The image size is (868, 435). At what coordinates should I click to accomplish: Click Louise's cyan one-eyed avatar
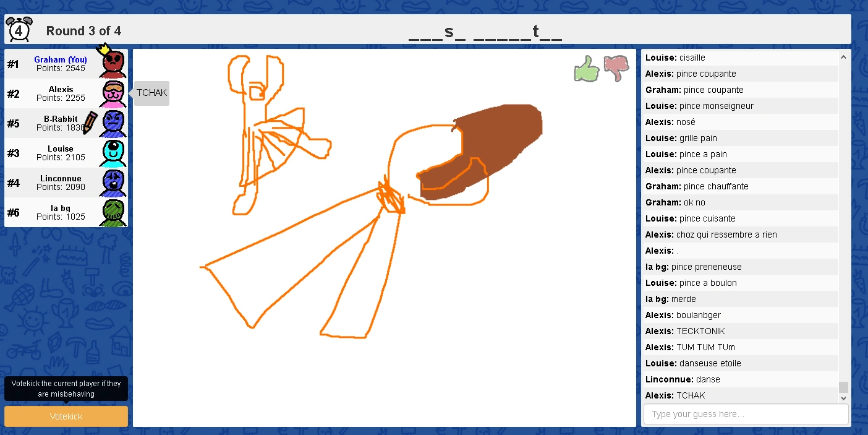(113, 153)
